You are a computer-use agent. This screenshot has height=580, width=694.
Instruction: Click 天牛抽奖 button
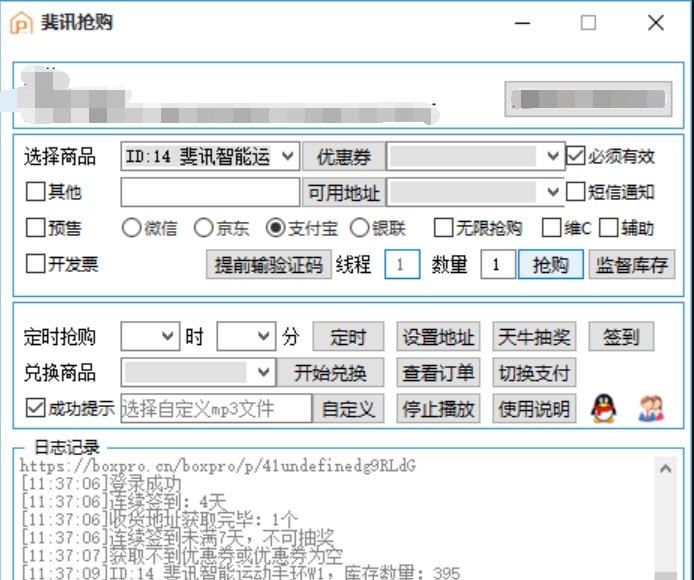534,337
